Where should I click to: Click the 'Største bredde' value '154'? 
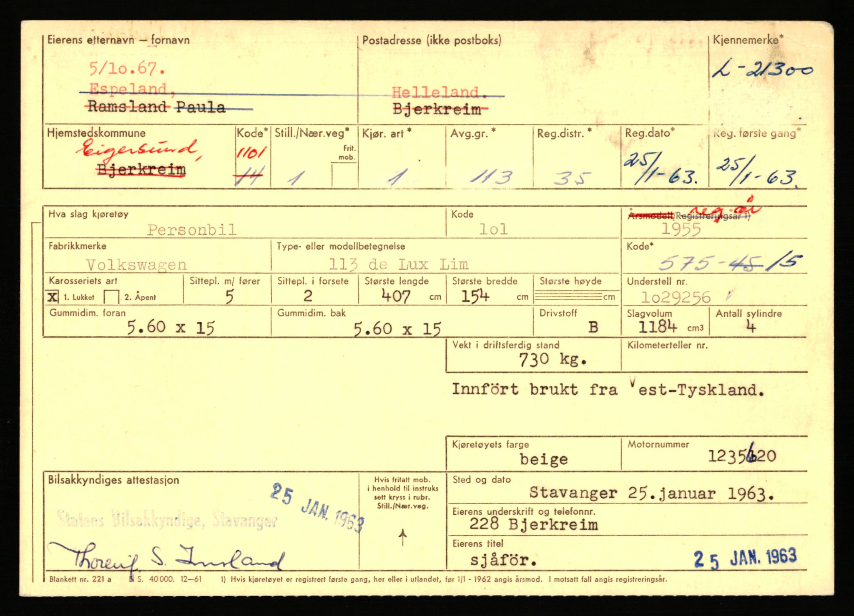pyautogui.click(x=475, y=296)
